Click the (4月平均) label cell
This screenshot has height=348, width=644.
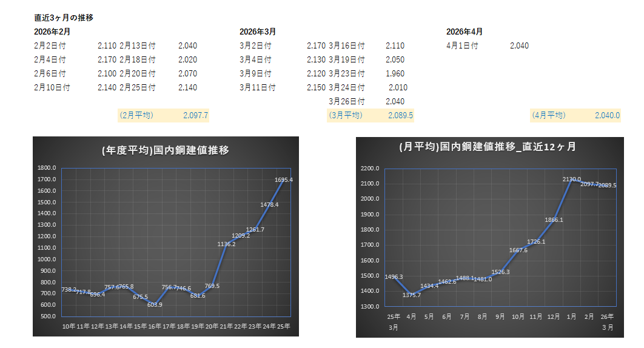pyautogui.click(x=548, y=115)
